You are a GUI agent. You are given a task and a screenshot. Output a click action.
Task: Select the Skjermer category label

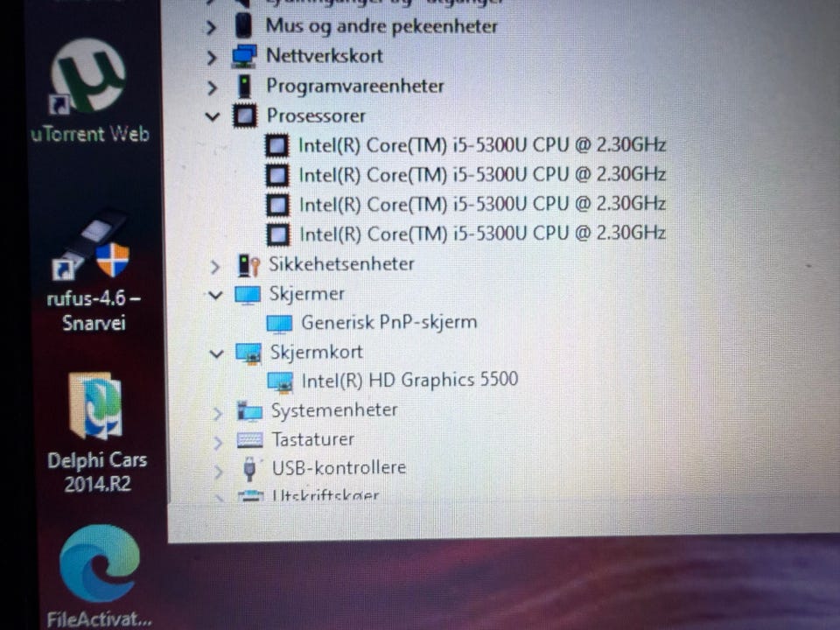pyautogui.click(x=307, y=294)
